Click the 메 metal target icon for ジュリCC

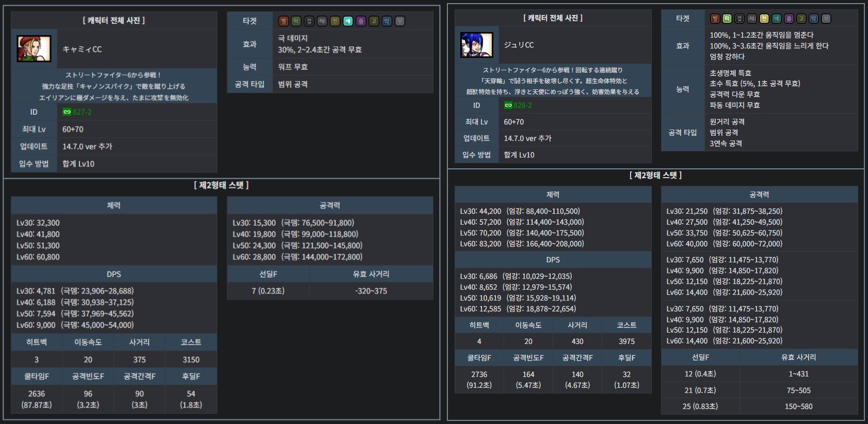[x=752, y=19]
